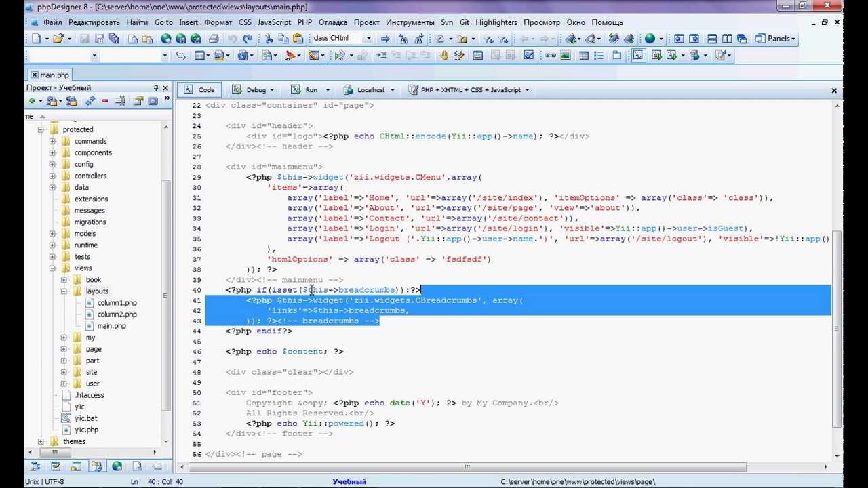Open the Run dropdown arrow
The height and width of the screenshot is (488, 868).
pyautogui.click(x=328, y=90)
